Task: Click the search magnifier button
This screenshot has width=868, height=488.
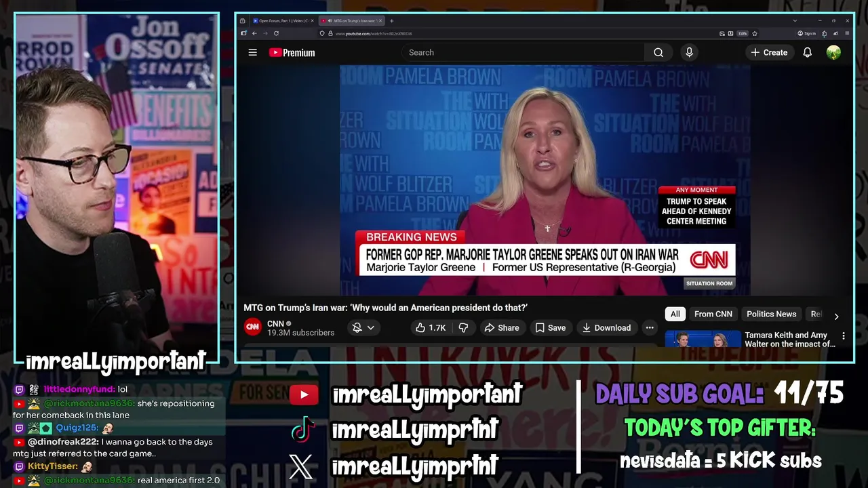Action: 658,52
